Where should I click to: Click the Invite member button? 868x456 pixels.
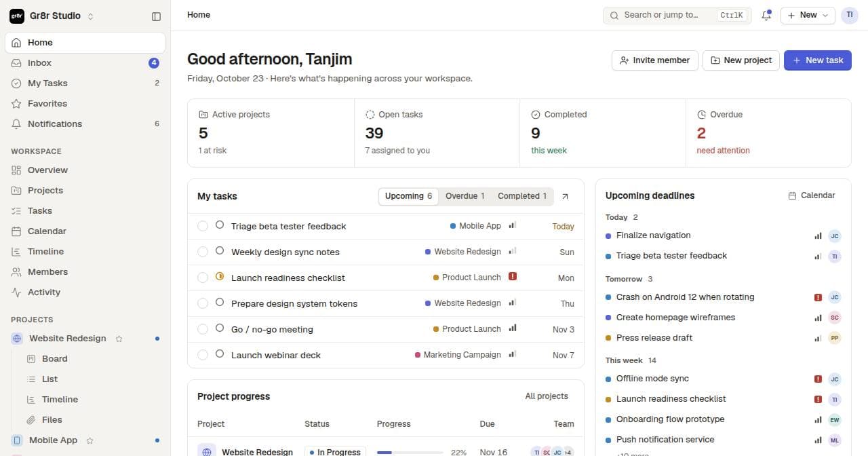tap(654, 60)
